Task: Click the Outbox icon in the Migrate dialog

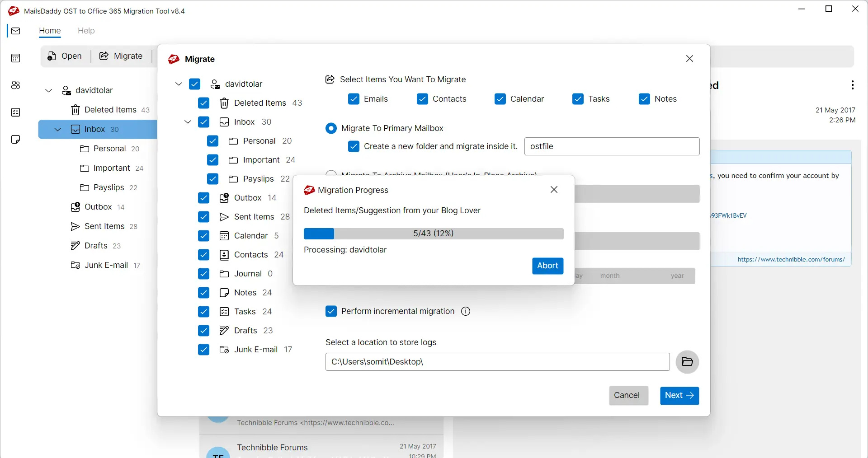Action: [224, 198]
